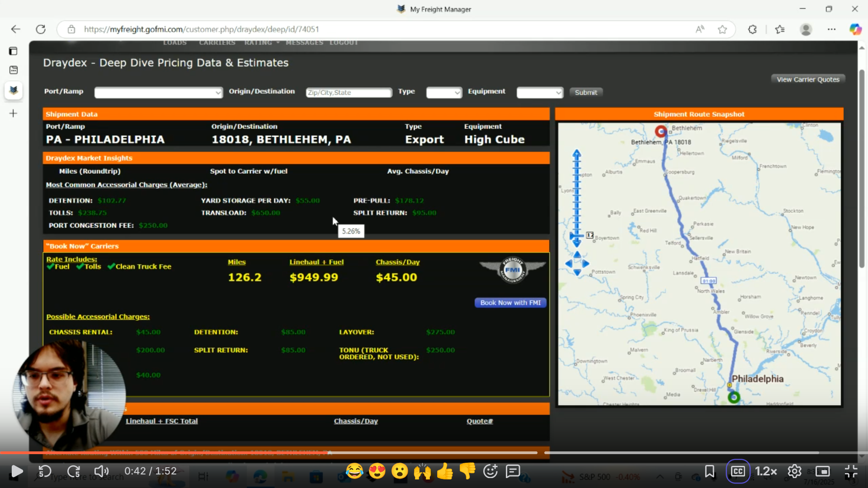React with thumbs up emoji

(x=445, y=471)
